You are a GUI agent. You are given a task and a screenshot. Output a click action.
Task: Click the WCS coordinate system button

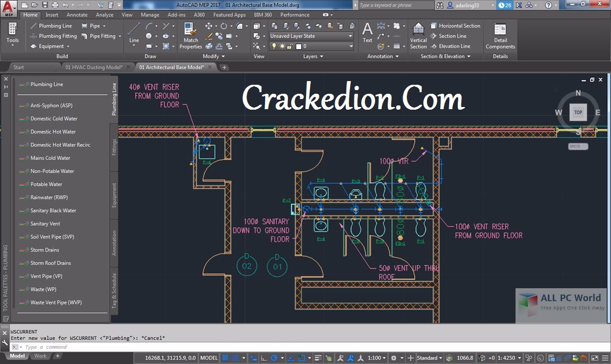pyautogui.click(x=578, y=146)
